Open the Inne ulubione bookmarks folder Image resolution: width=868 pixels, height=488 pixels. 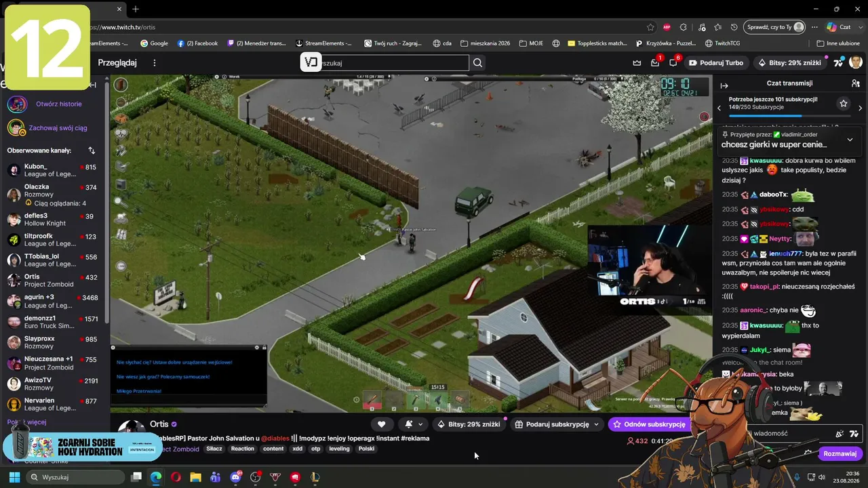point(837,43)
